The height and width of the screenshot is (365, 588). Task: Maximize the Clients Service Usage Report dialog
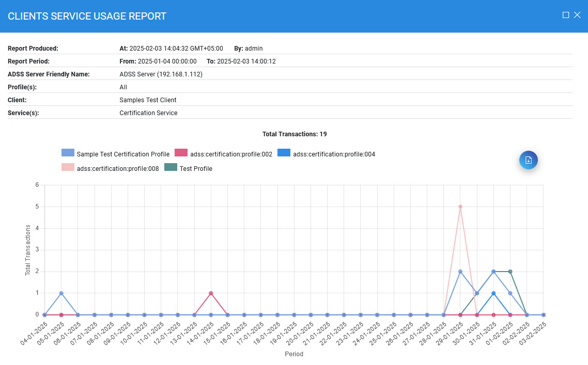coord(566,15)
